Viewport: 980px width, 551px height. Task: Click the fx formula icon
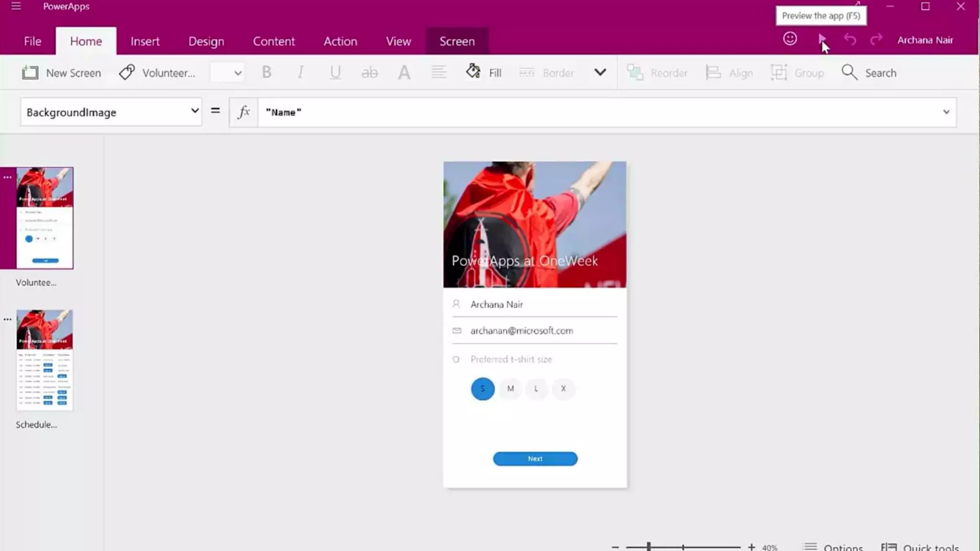(x=244, y=112)
